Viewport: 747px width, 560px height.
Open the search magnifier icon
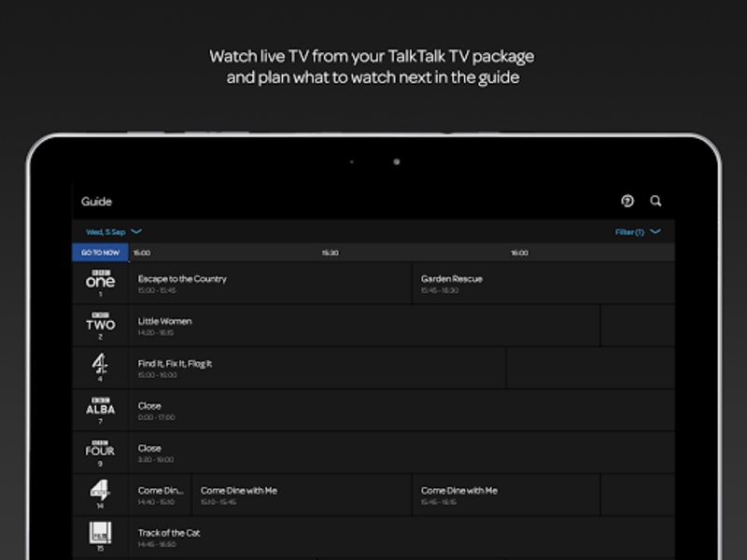click(x=655, y=201)
